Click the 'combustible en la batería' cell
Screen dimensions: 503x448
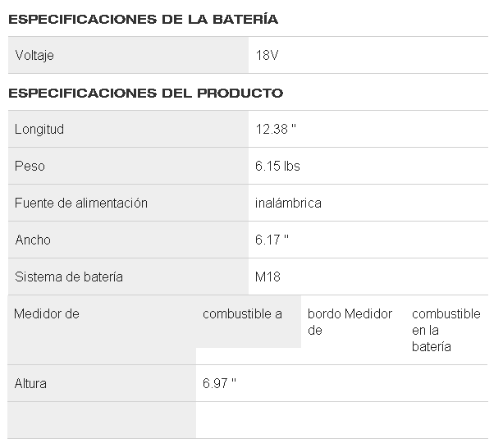point(446,330)
